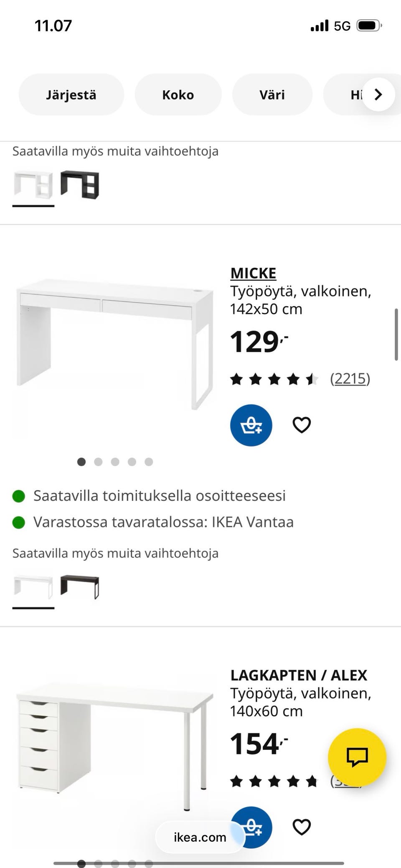Open the Järjestä sort options
The width and height of the screenshot is (401, 868).
point(71,95)
